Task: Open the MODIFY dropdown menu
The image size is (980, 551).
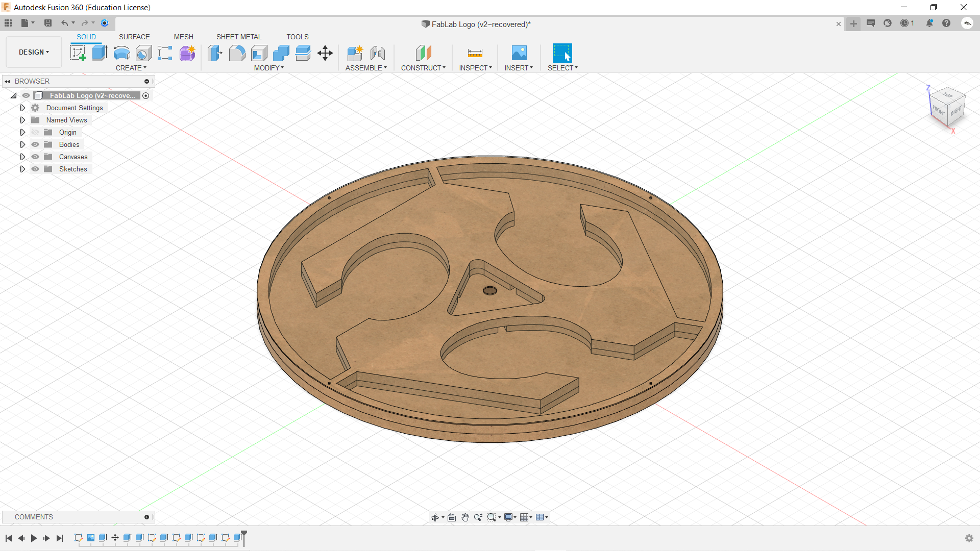Action: point(269,68)
